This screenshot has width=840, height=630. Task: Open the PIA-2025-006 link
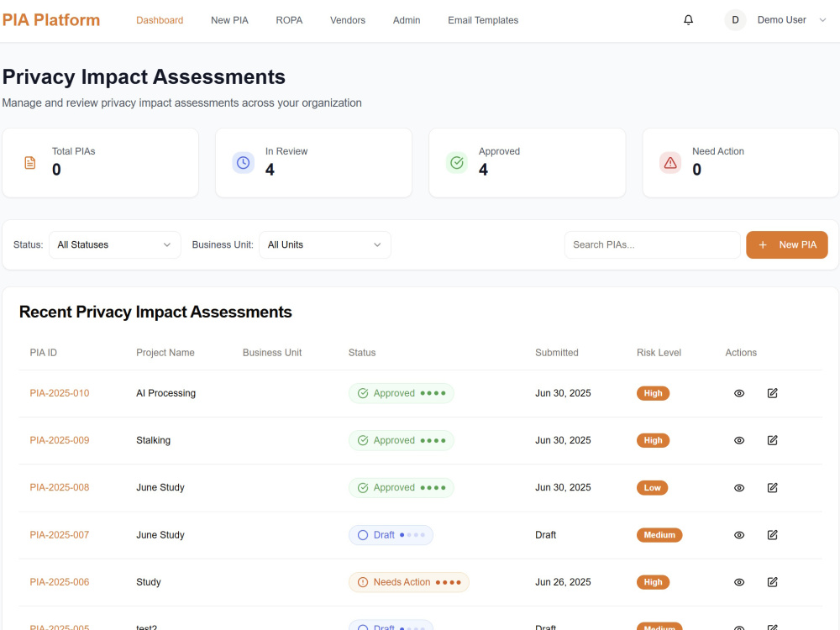[60, 582]
